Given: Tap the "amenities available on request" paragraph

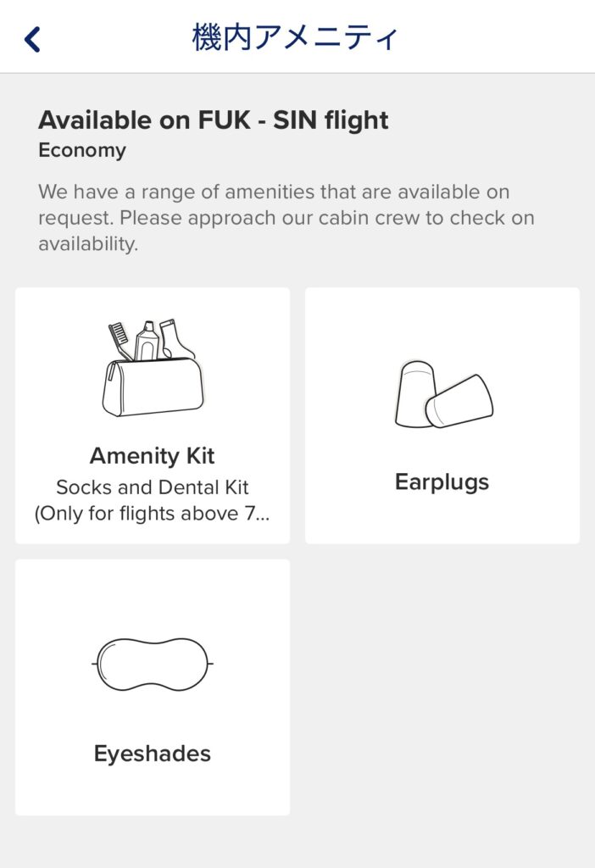Looking at the screenshot, I should pyautogui.click(x=286, y=218).
